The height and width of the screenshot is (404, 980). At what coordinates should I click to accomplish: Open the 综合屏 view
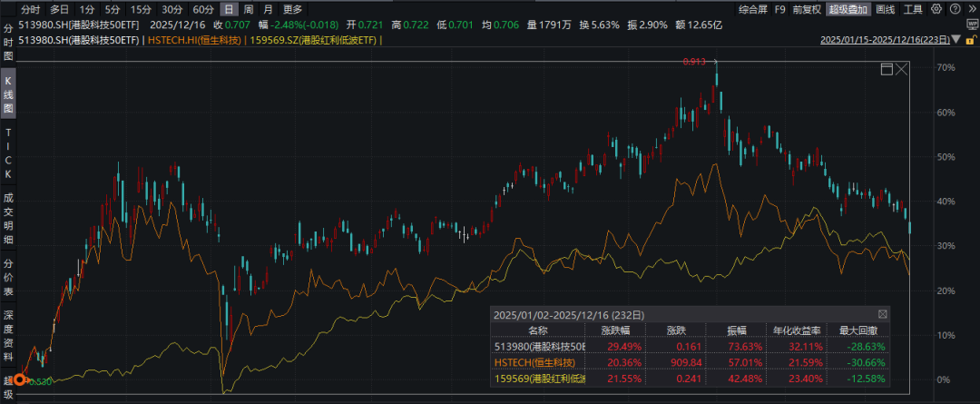pyautogui.click(x=752, y=9)
